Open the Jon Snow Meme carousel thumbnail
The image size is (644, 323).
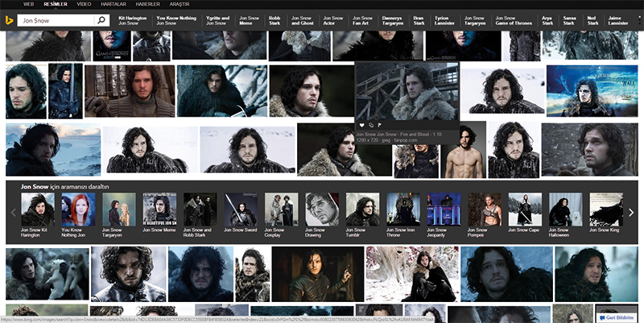click(x=159, y=209)
